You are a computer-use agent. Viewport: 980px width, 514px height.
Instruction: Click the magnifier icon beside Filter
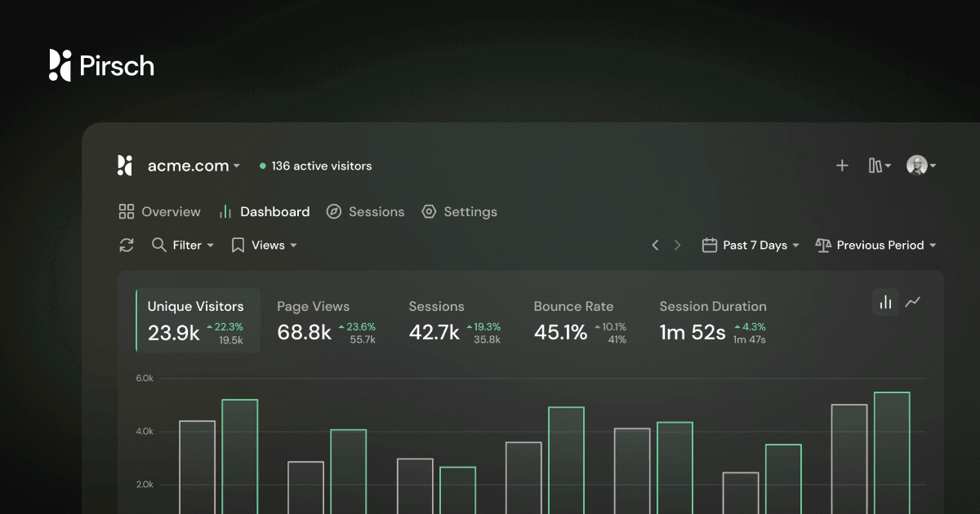158,245
